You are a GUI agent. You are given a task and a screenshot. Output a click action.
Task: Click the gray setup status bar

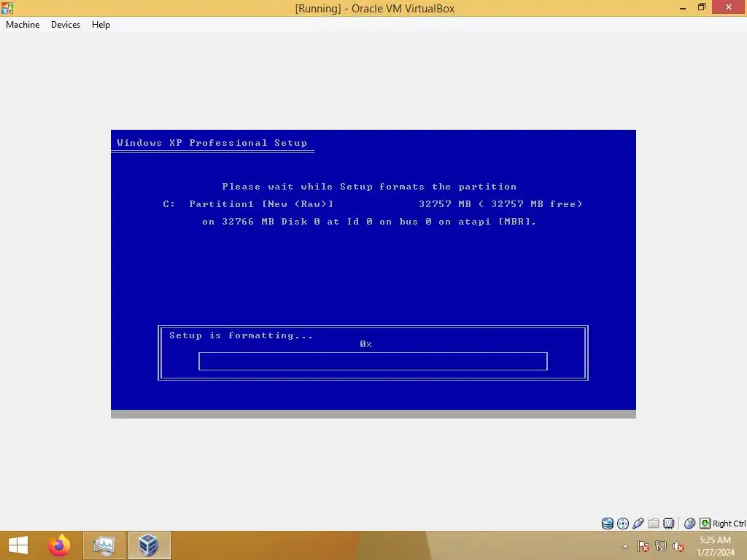point(373,414)
